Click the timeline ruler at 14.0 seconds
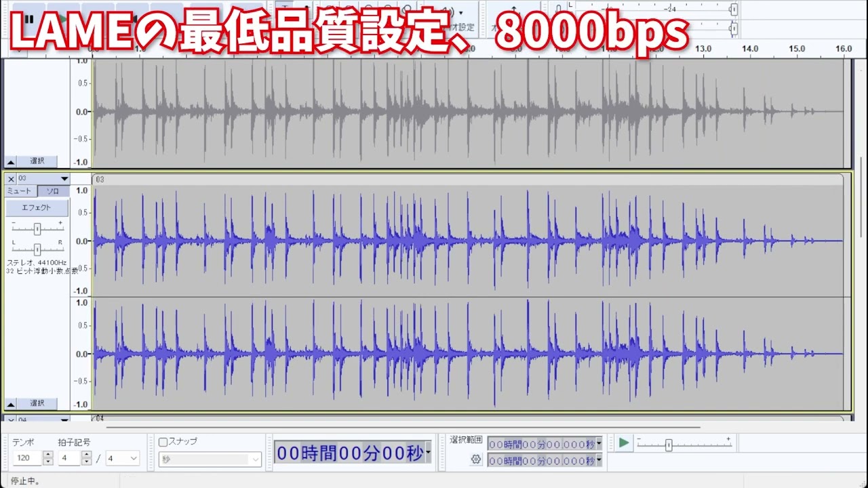 (x=749, y=49)
